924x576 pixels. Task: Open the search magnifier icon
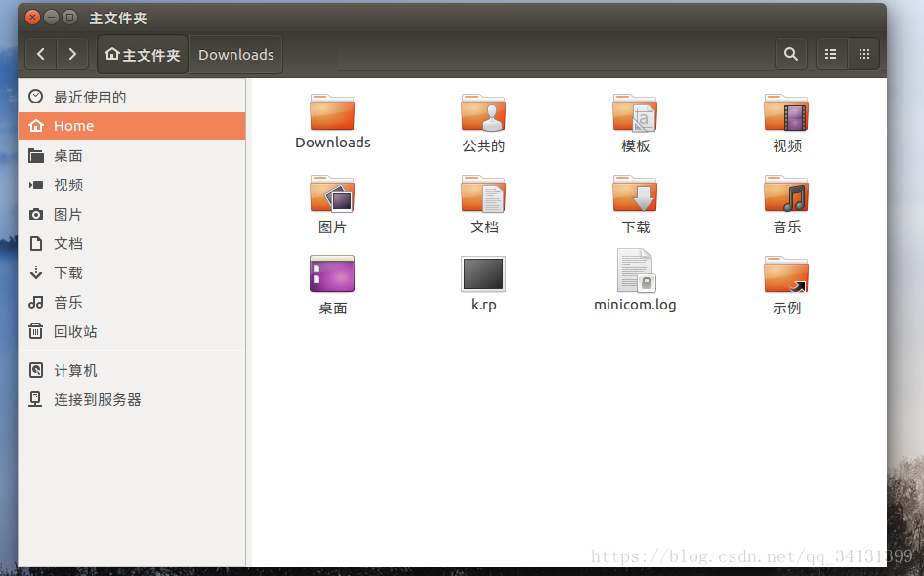coord(791,55)
